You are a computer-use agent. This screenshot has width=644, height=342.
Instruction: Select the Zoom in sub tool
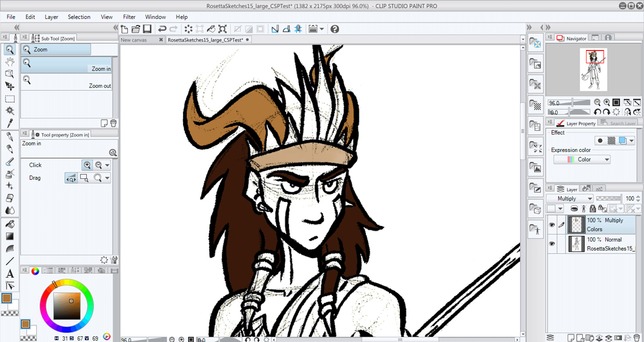[x=67, y=65]
